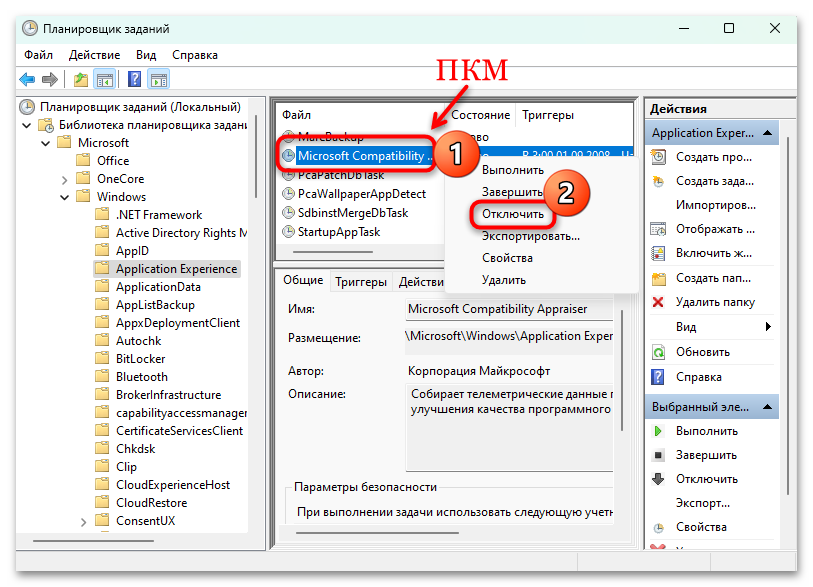Open the Вид submenu arrow

coord(768,327)
